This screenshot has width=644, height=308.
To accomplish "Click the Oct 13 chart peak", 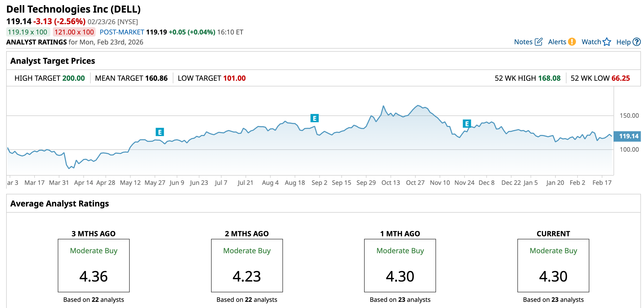I will click(x=383, y=106).
